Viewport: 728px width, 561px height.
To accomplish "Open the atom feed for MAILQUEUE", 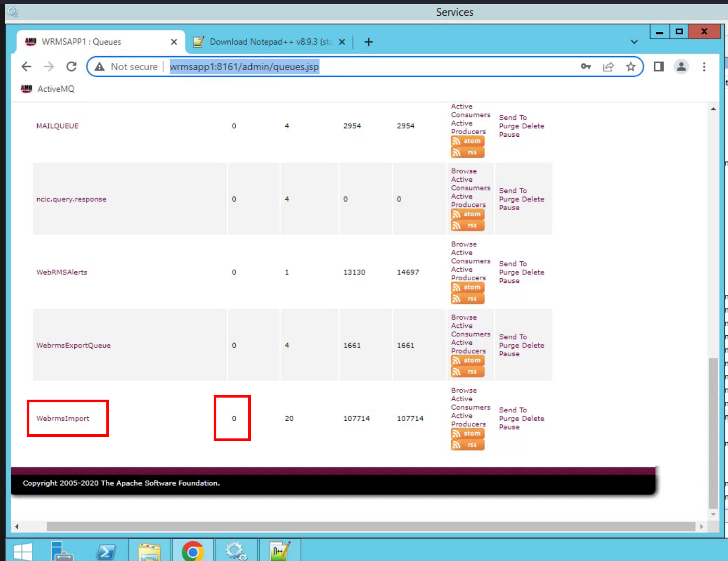I will [x=468, y=141].
